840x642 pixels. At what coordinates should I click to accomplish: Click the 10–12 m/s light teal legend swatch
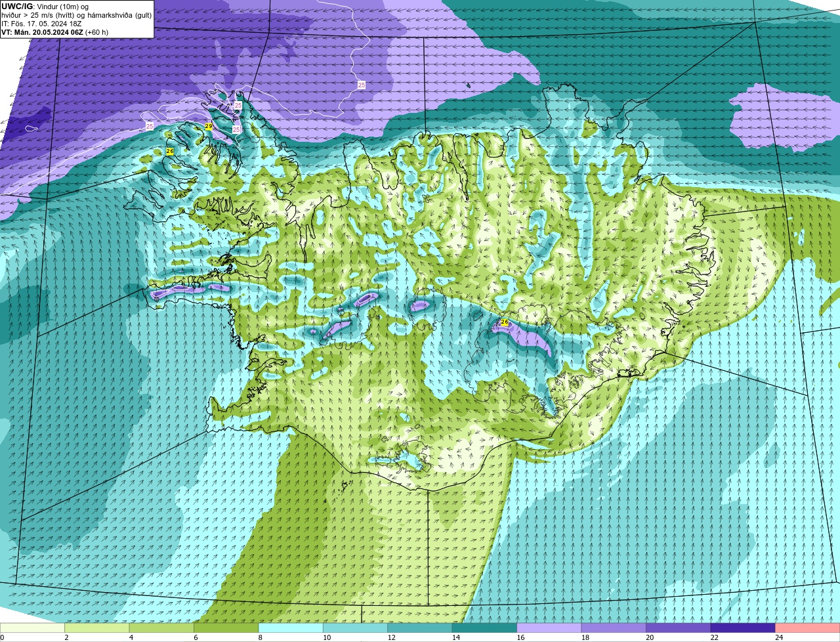pyautogui.click(x=356, y=628)
